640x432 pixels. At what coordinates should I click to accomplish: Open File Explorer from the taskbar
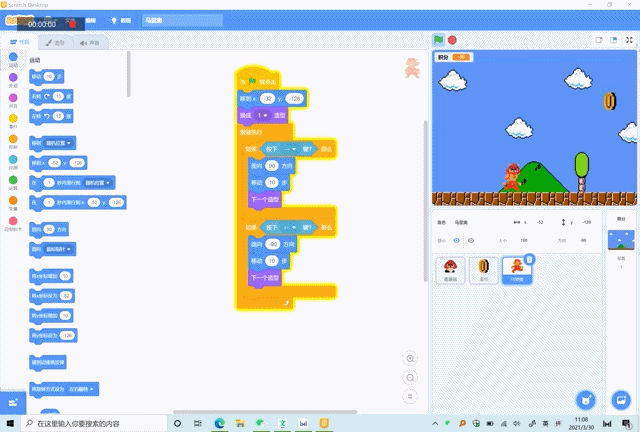[x=240, y=423]
